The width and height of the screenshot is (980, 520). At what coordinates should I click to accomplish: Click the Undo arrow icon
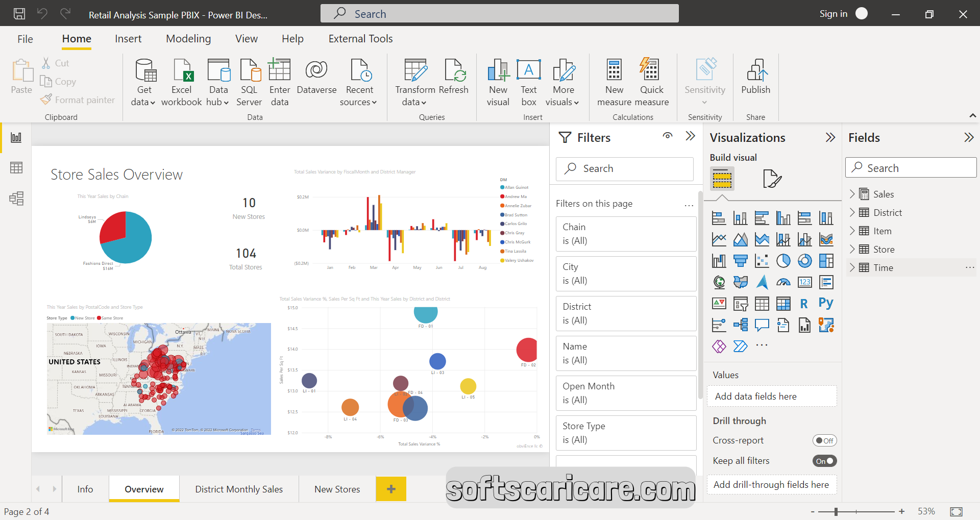coord(42,14)
